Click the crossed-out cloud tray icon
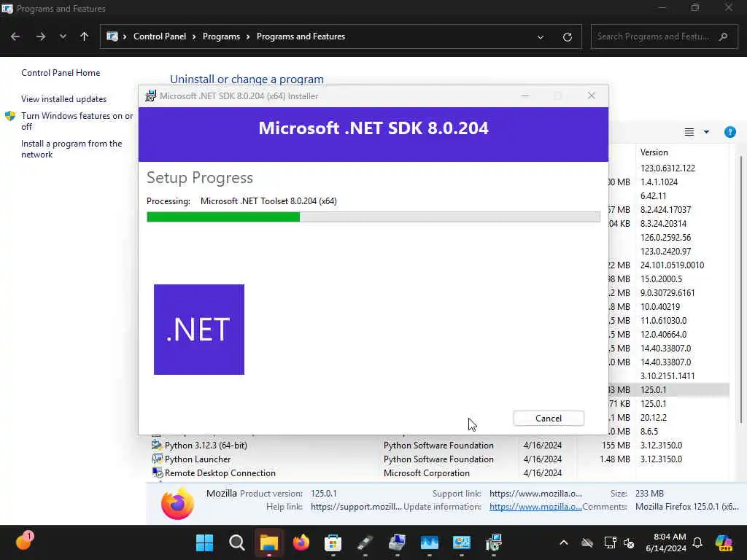 (587, 542)
